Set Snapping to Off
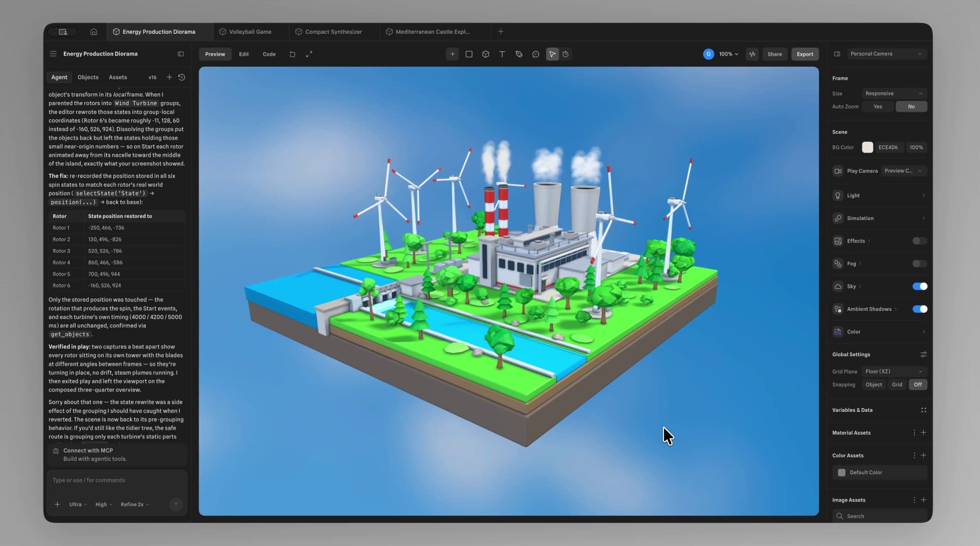This screenshot has width=980, height=546. pos(918,385)
